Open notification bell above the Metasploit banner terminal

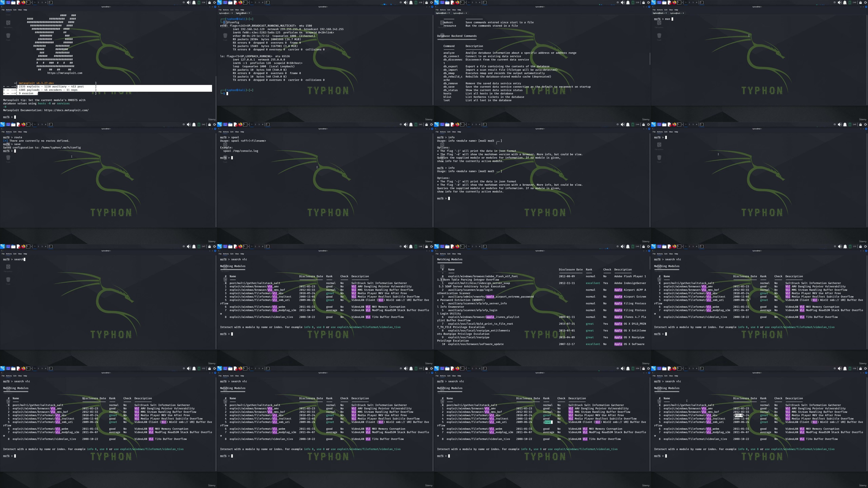coord(194,2)
